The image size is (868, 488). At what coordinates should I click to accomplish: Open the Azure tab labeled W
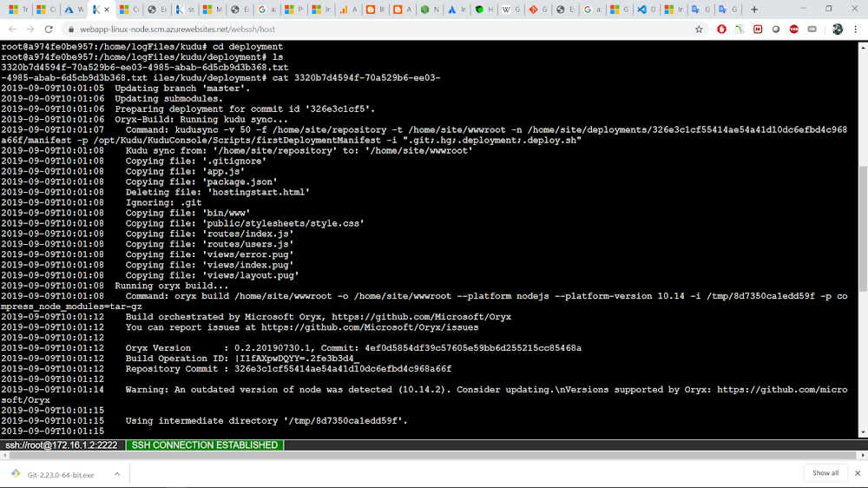click(74, 10)
